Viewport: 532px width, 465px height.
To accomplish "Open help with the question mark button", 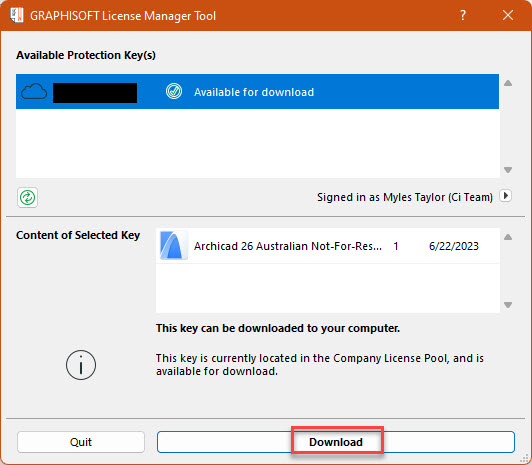I will click(462, 15).
